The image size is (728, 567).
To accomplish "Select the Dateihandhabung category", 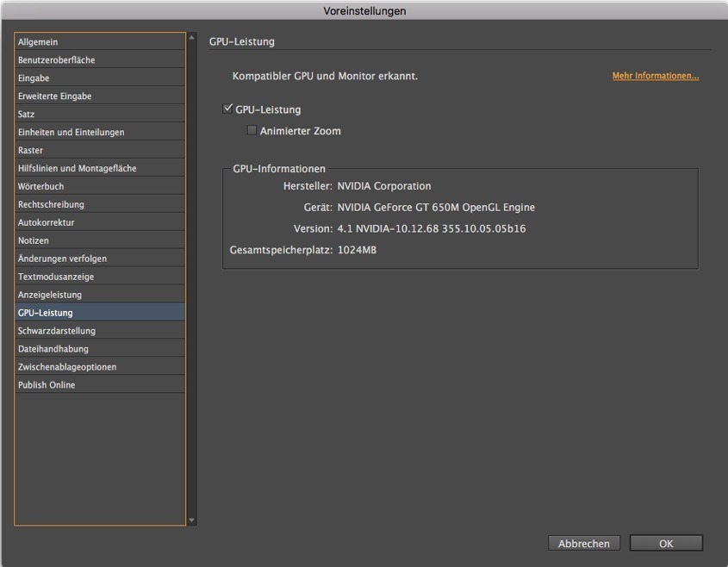I will pyautogui.click(x=100, y=349).
